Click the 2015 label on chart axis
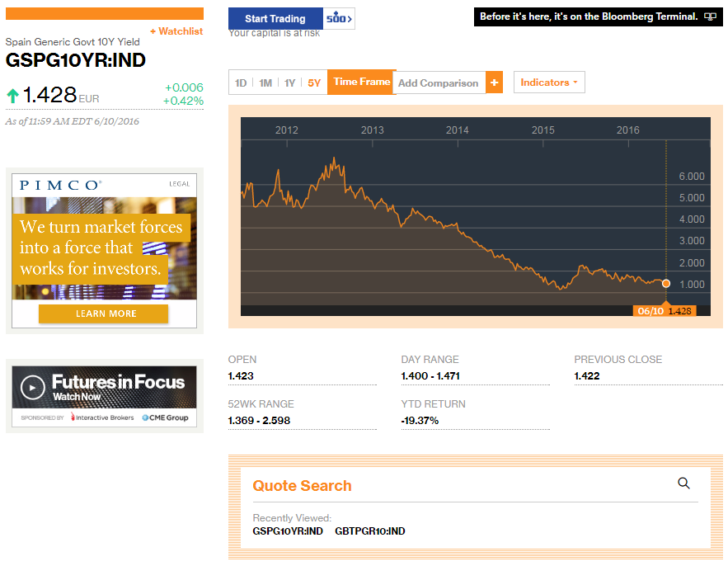This screenshot has width=728, height=566. pyautogui.click(x=542, y=130)
